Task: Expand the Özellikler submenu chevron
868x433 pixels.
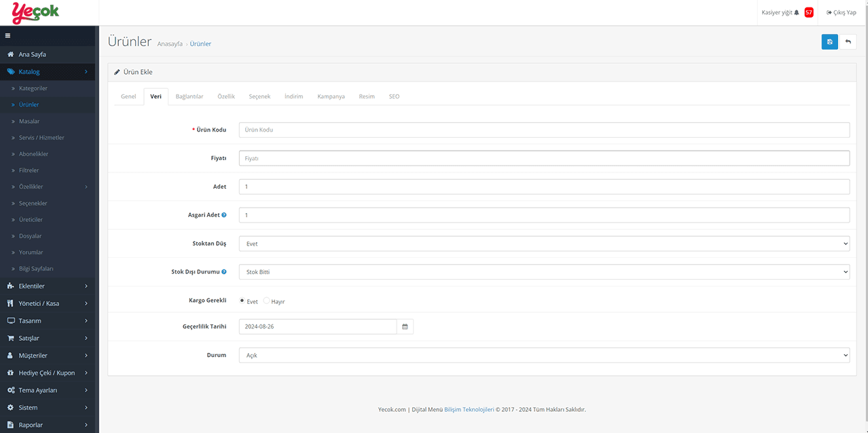Action: click(86, 187)
